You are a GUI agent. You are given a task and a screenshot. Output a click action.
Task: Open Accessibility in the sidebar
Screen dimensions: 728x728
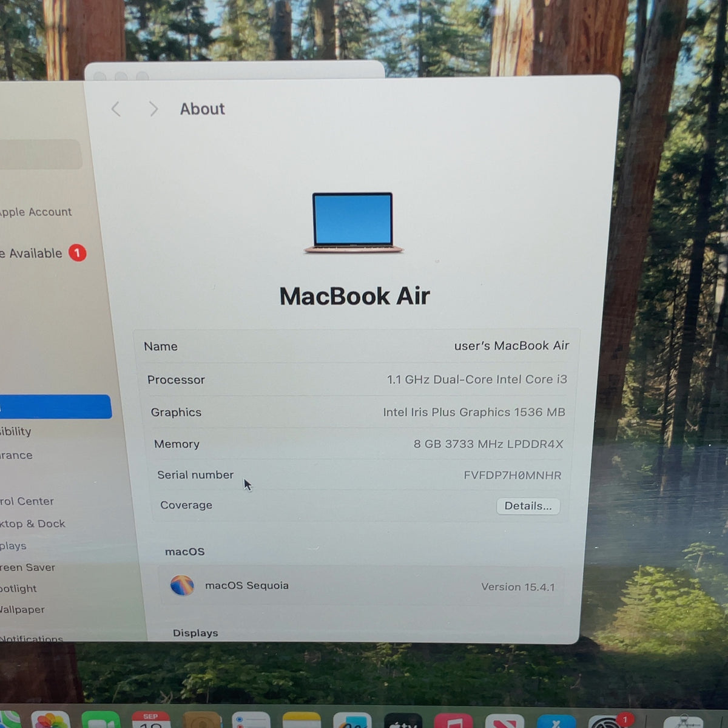click(x=16, y=431)
